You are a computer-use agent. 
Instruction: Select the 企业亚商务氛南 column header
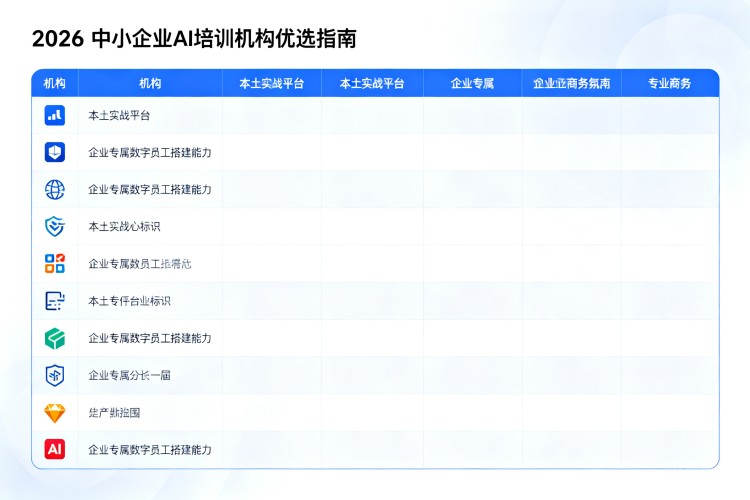572,83
